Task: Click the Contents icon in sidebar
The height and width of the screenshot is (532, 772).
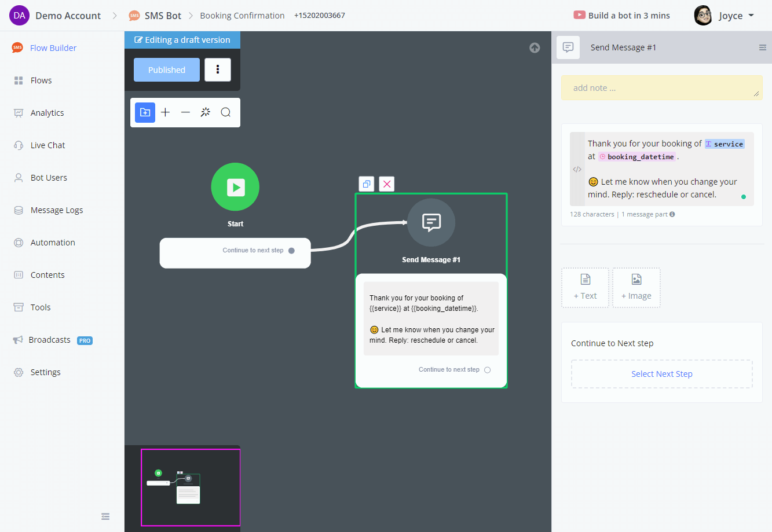Action: pyautogui.click(x=19, y=275)
